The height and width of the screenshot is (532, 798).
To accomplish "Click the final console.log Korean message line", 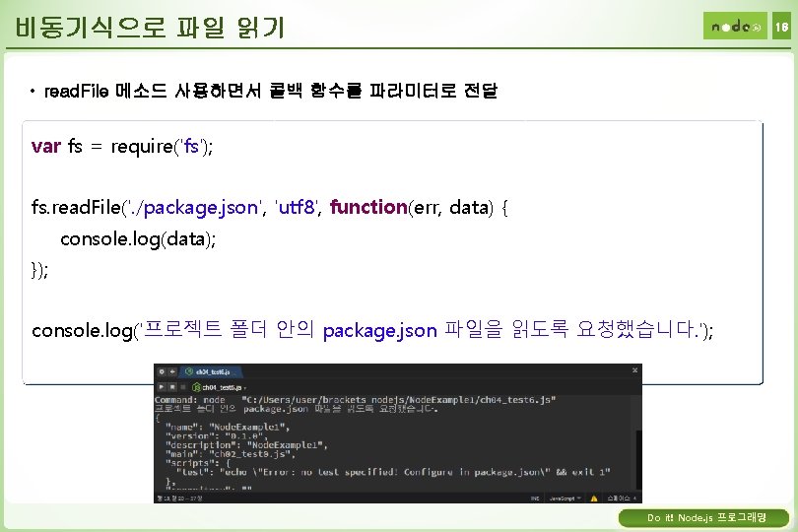I will pos(372,330).
